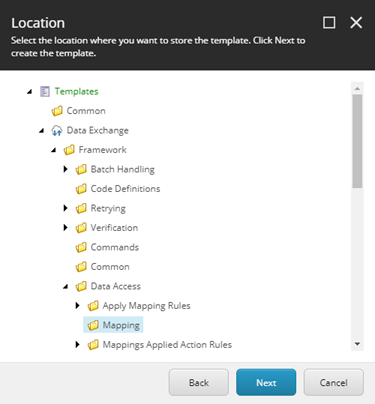Go back with the Back button
This screenshot has width=375, height=404.
(199, 382)
